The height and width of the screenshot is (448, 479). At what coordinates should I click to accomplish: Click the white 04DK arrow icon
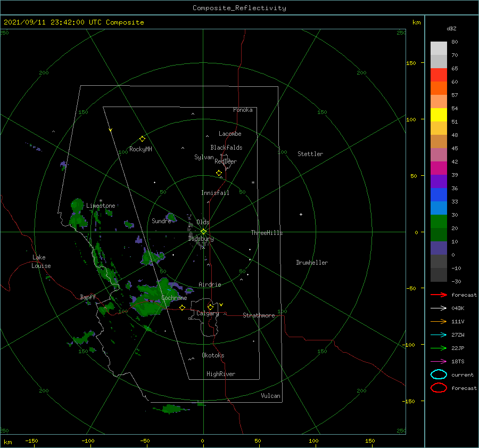tap(439, 308)
